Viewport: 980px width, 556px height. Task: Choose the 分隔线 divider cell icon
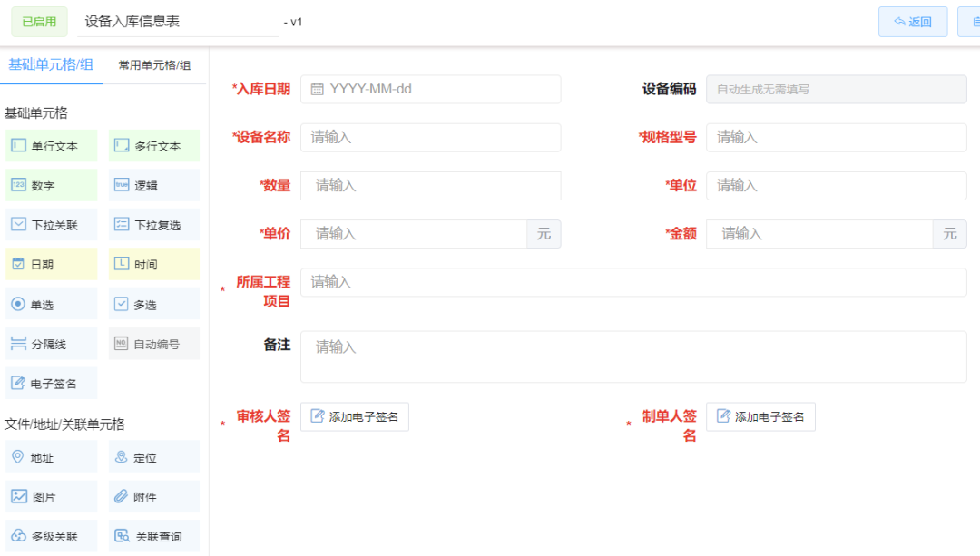pyautogui.click(x=18, y=343)
